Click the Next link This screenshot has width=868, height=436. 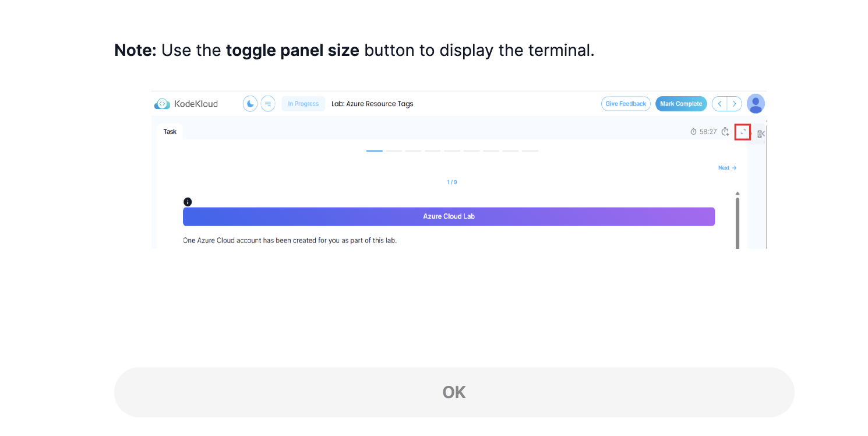click(727, 168)
